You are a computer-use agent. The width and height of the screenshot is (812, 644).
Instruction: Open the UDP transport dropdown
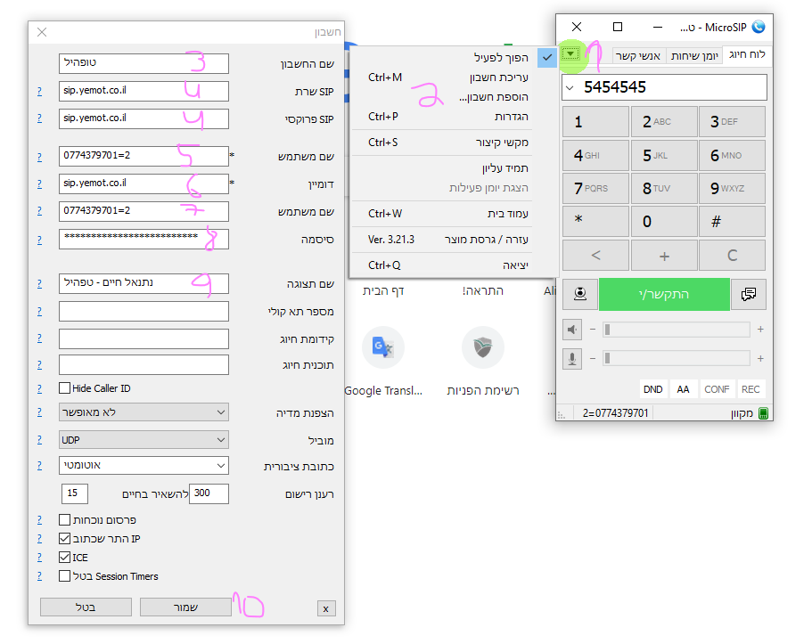coord(144,439)
